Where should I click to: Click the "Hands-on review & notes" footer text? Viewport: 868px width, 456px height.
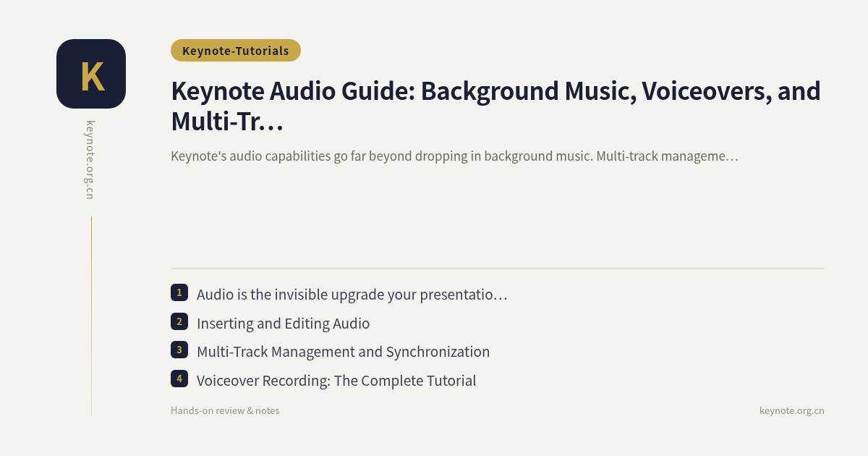tap(225, 410)
